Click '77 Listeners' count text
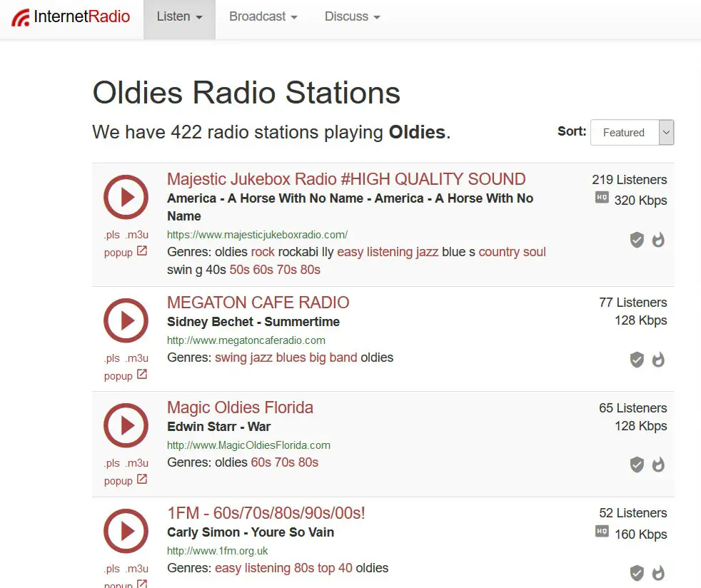Viewport: 701px width, 588px height. coord(633,303)
